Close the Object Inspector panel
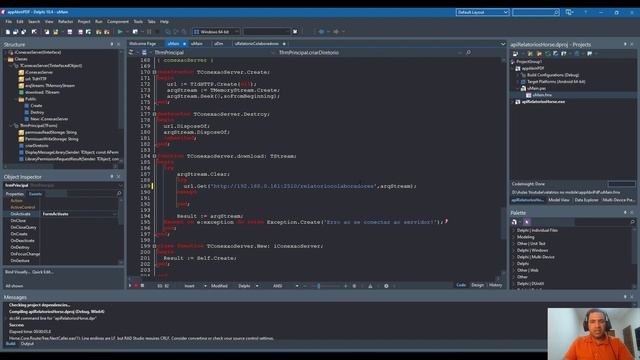 click(119, 177)
